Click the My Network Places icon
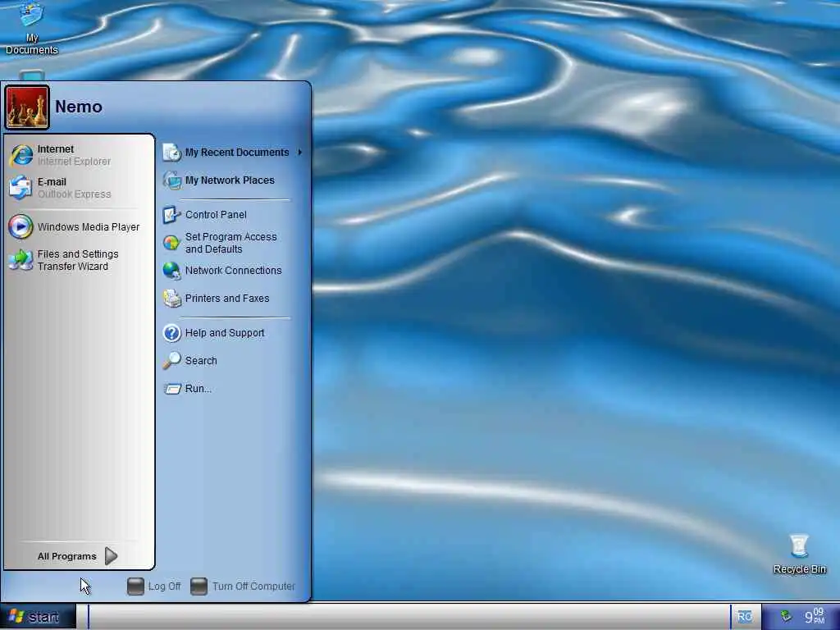840x630 pixels. (x=172, y=180)
